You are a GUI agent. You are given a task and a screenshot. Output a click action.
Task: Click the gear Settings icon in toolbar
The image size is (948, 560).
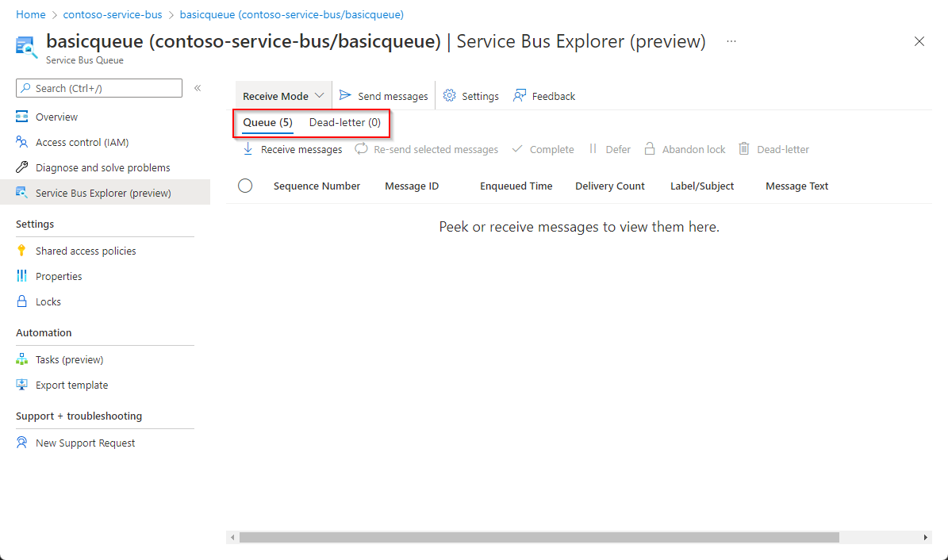(449, 95)
